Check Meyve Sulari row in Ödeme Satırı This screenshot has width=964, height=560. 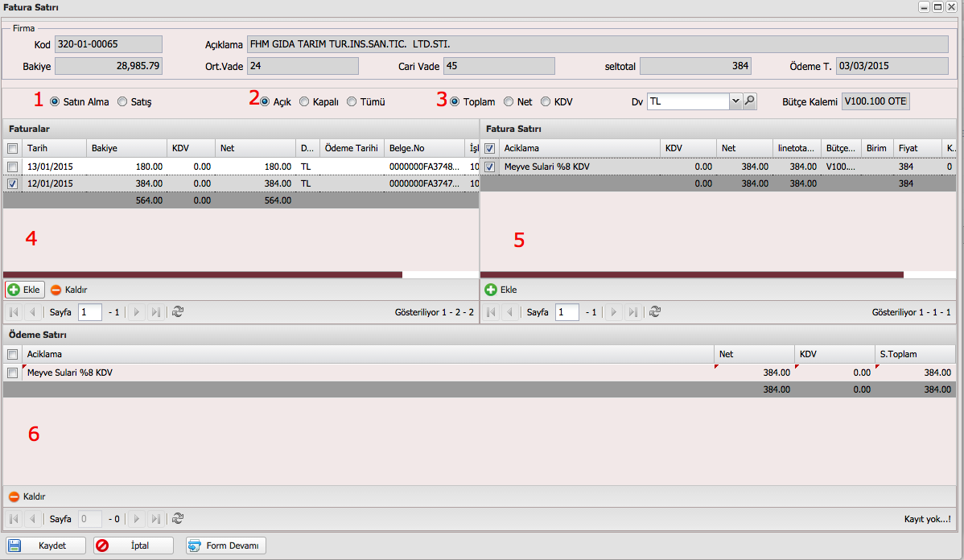coord(12,373)
